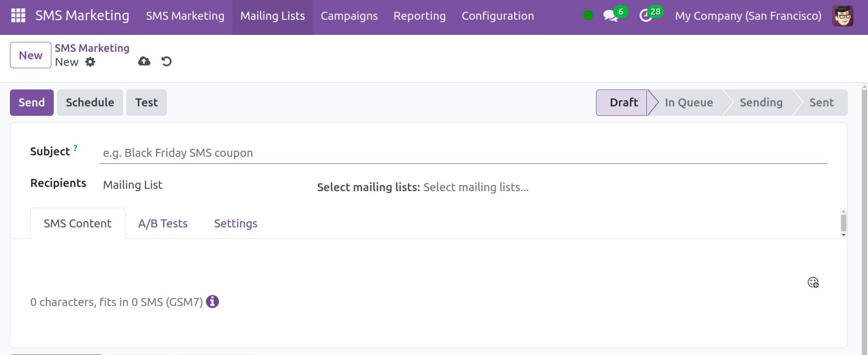
Task: Set status to In Queue stage
Action: tap(688, 103)
